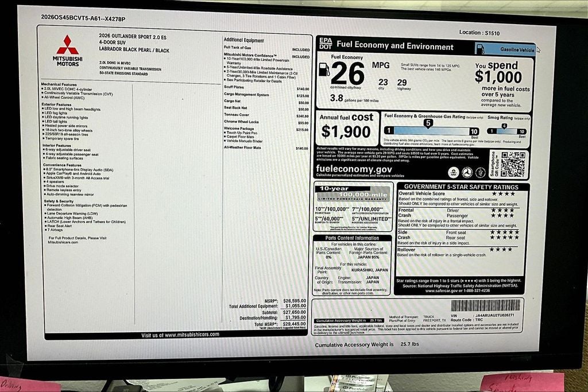
Task: Click the Parts Content Information header
Action: tap(352, 238)
